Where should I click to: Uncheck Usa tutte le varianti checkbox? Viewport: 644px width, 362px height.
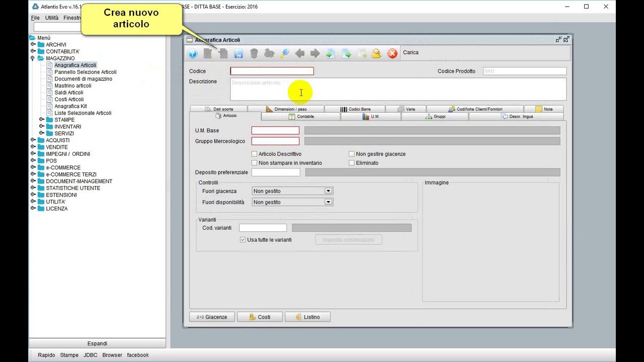pos(243,240)
